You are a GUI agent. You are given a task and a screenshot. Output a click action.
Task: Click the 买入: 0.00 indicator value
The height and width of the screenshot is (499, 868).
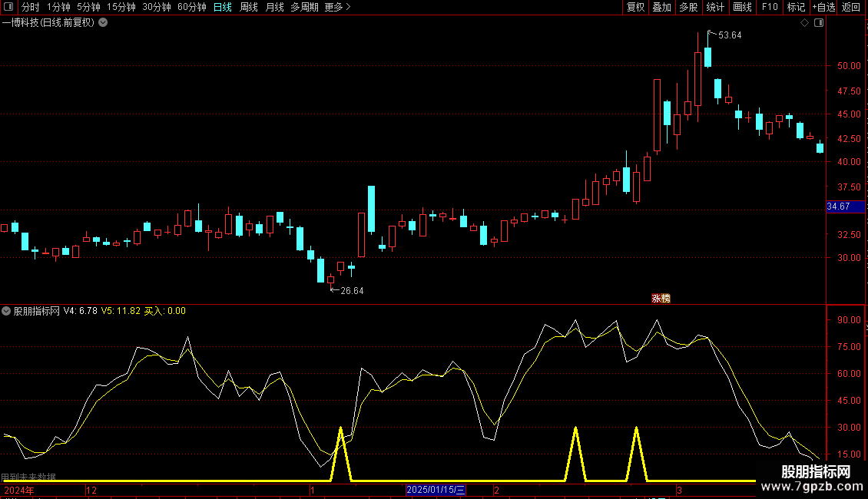pyautogui.click(x=165, y=311)
